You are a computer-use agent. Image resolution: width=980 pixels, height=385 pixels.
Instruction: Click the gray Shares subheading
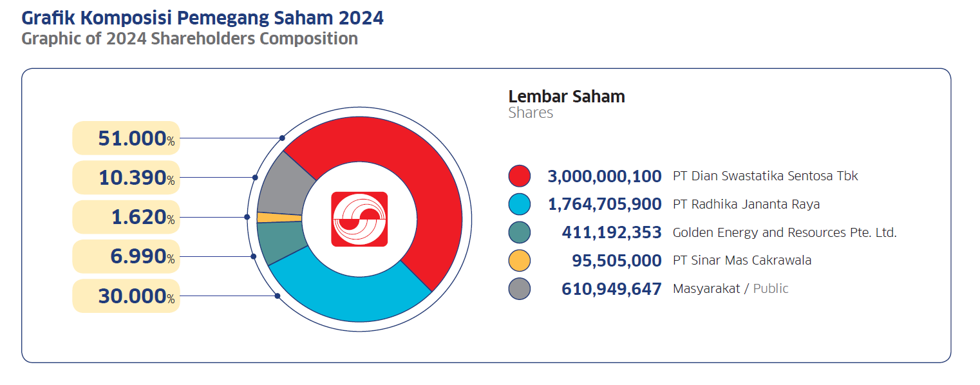[x=531, y=113]
